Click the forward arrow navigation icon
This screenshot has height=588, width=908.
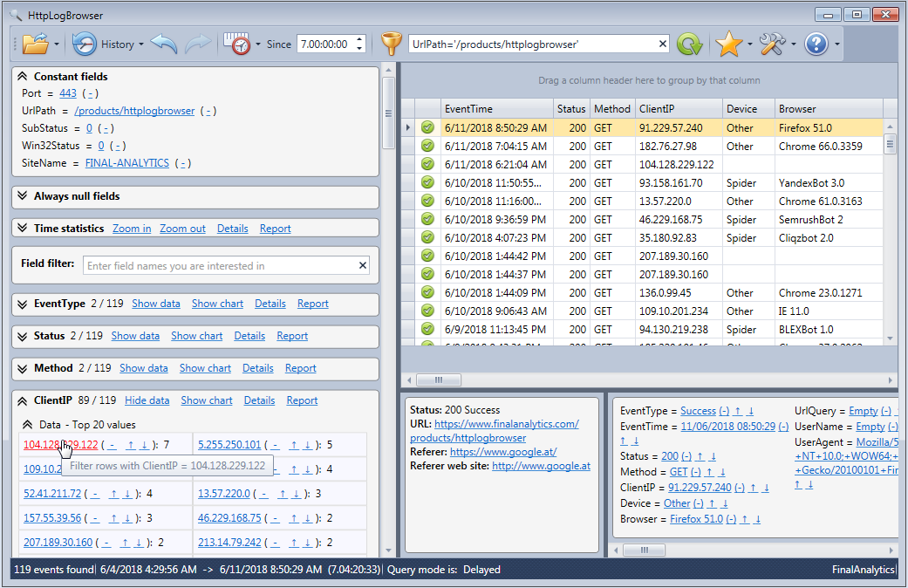coord(198,44)
